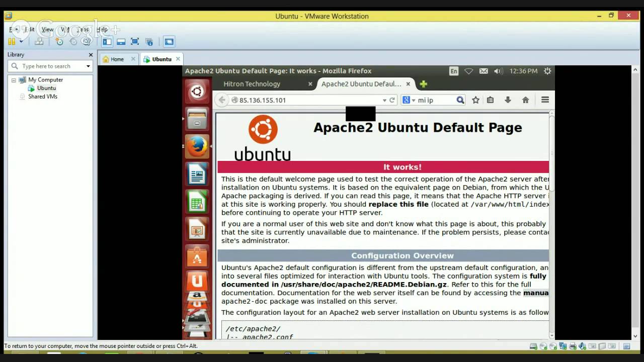Take a snapshot of the virtual machine

point(59,42)
